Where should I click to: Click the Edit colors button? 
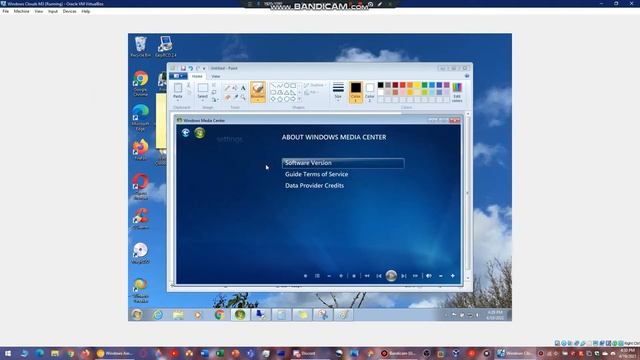[x=457, y=92]
